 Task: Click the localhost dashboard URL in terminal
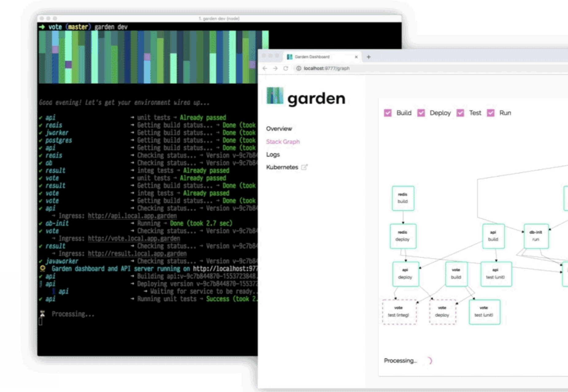(x=225, y=269)
